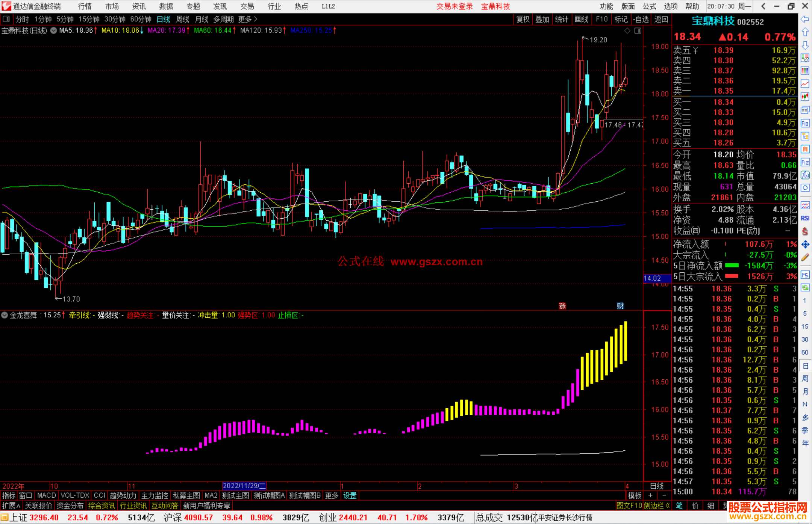Switch to the MACD indicator tab
This screenshot has width=812, height=524.
(46, 495)
